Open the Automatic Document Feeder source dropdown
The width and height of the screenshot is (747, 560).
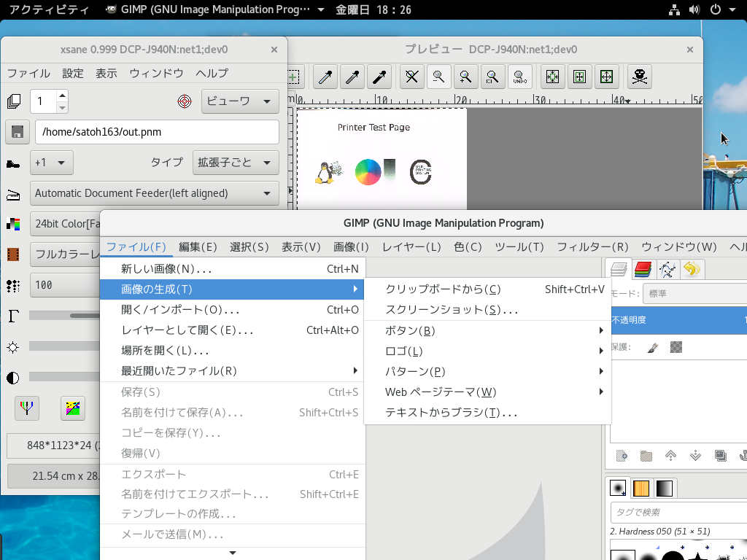(155, 193)
